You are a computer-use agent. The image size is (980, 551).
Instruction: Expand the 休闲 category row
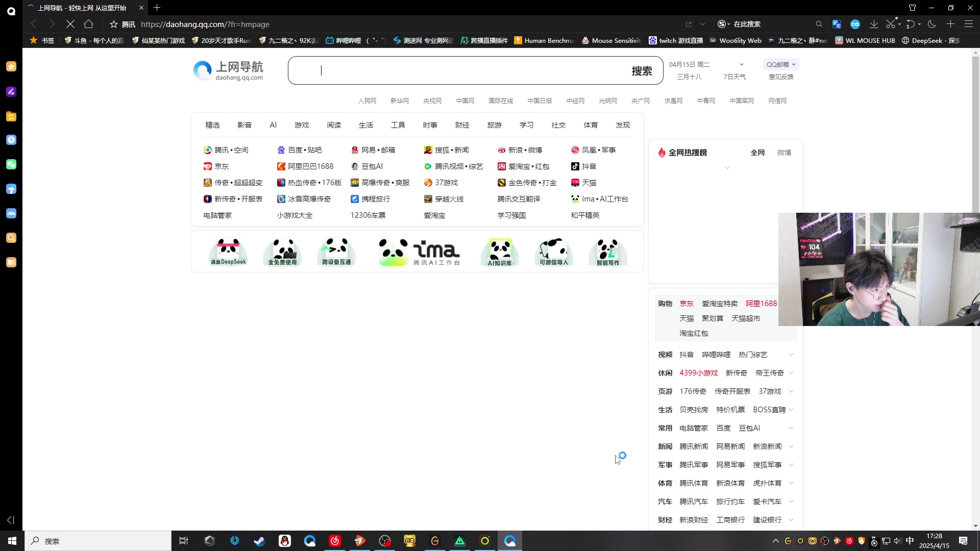(x=791, y=373)
